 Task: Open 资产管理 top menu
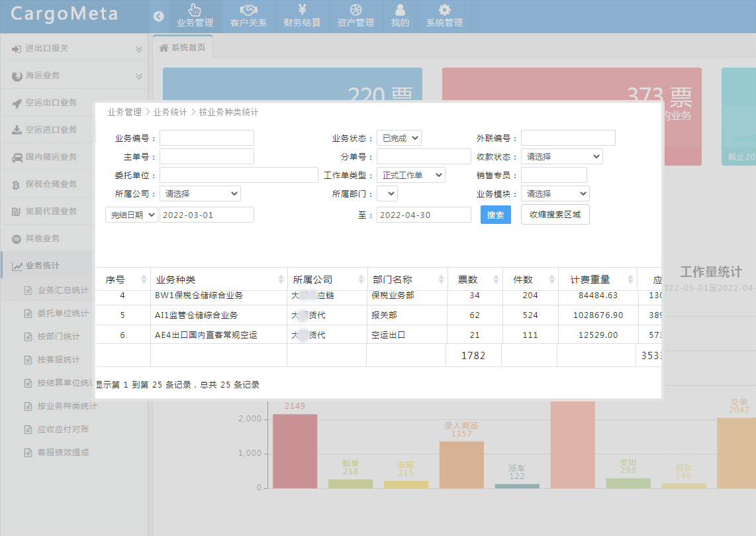(355, 17)
